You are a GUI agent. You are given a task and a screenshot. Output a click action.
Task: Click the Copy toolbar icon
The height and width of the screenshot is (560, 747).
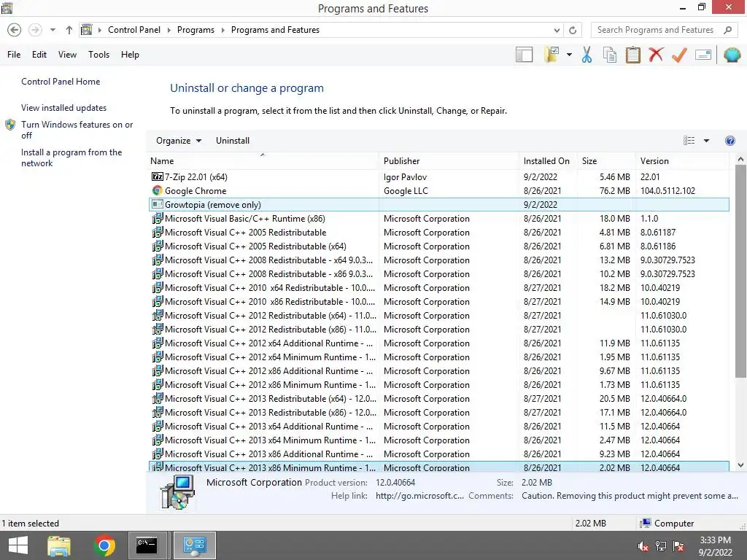(x=610, y=55)
